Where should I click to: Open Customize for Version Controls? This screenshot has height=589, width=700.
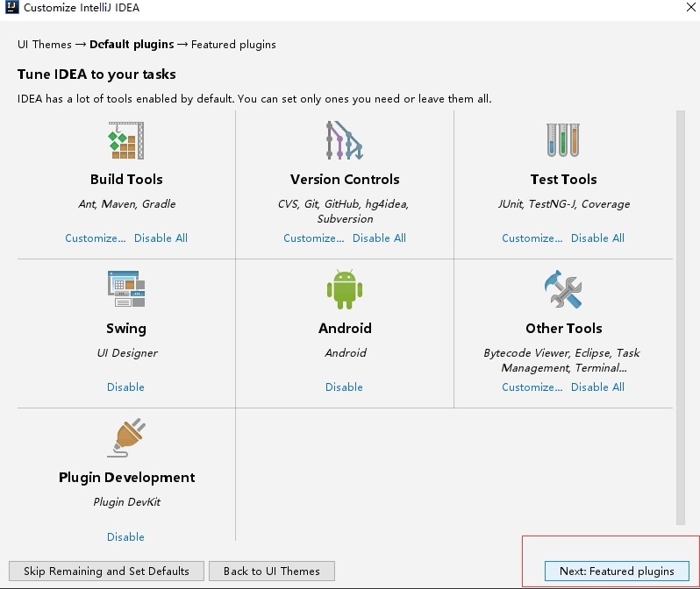click(x=313, y=238)
